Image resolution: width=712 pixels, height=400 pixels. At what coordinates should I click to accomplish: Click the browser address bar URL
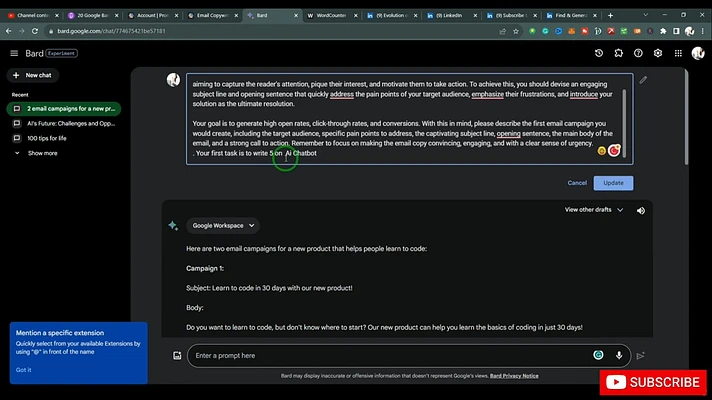tap(111, 31)
